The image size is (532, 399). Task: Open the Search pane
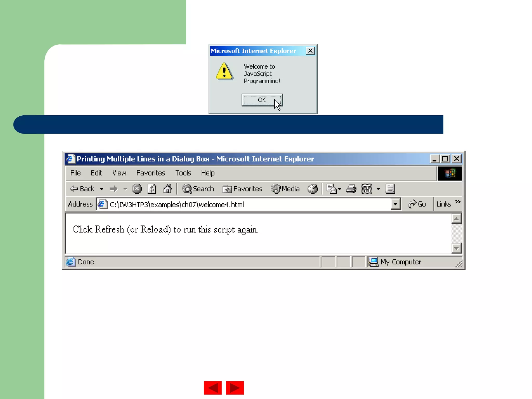pyautogui.click(x=198, y=189)
